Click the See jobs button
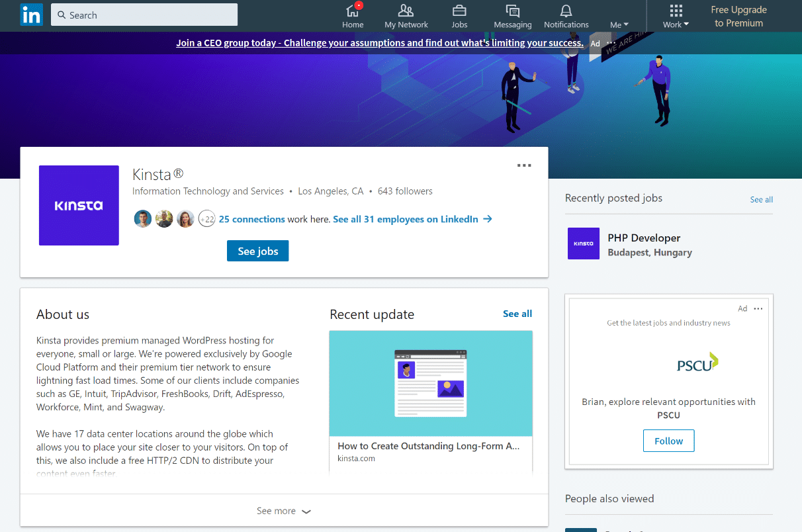Screen dimensions: 802x532 pyautogui.click(x=257, y=251)
